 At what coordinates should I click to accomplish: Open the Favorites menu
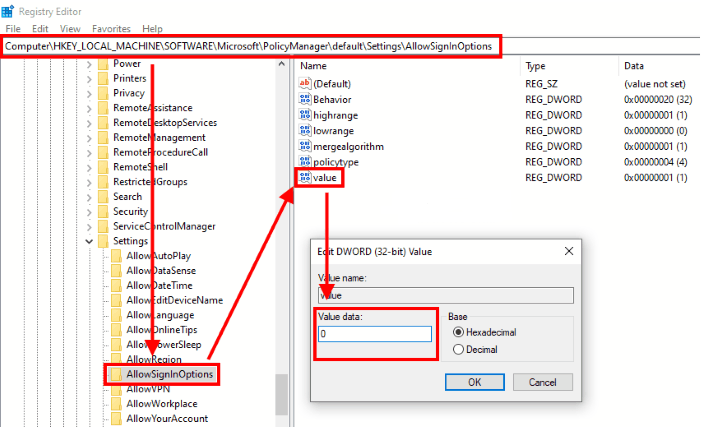[111, 29]
